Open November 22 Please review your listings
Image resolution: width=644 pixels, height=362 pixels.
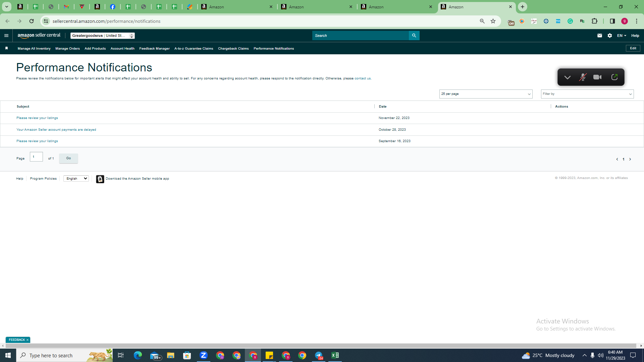click(x=37, y=118)
